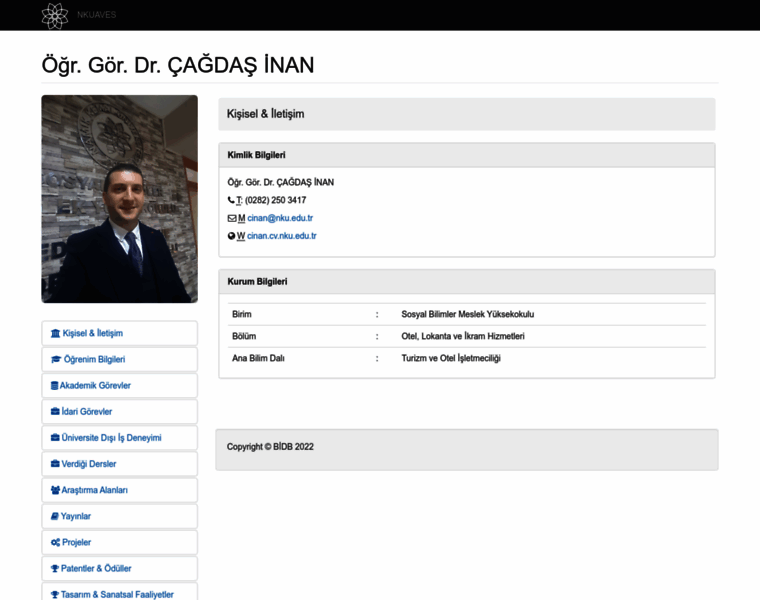
Task: Click the Kişisel & İletişim section heading
Action: click(266, 114)
